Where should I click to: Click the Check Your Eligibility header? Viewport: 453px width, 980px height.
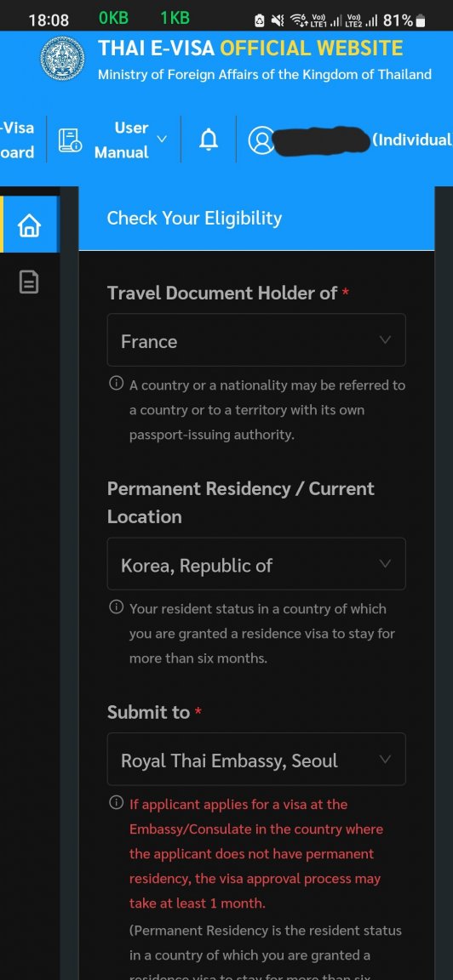coord(195,218)
